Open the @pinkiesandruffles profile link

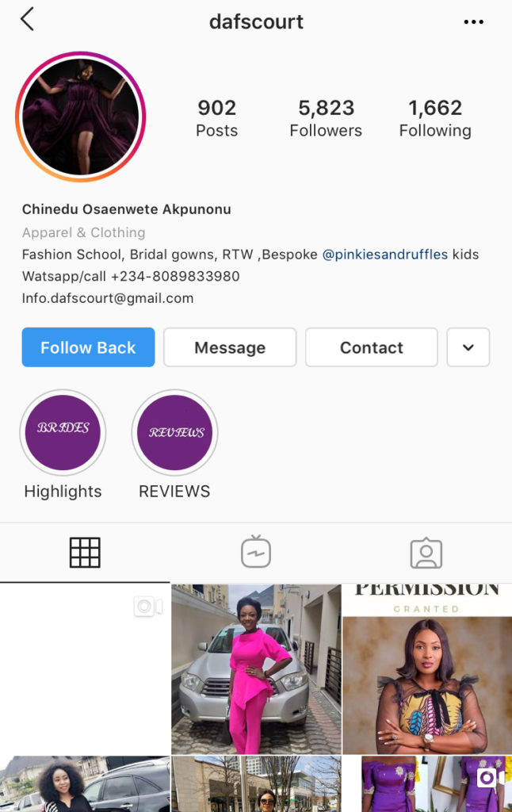pos(384,255)
